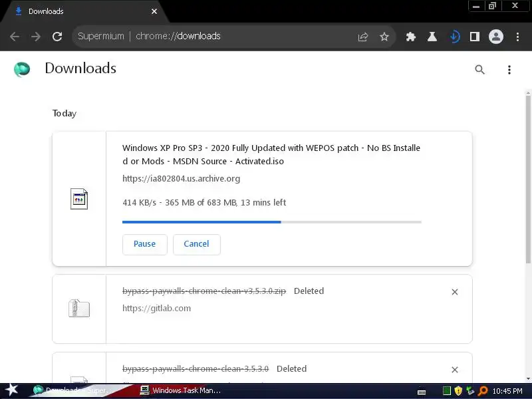
Task: Open the downloads bubble toolbar icon
Action: tap(454, 37)
